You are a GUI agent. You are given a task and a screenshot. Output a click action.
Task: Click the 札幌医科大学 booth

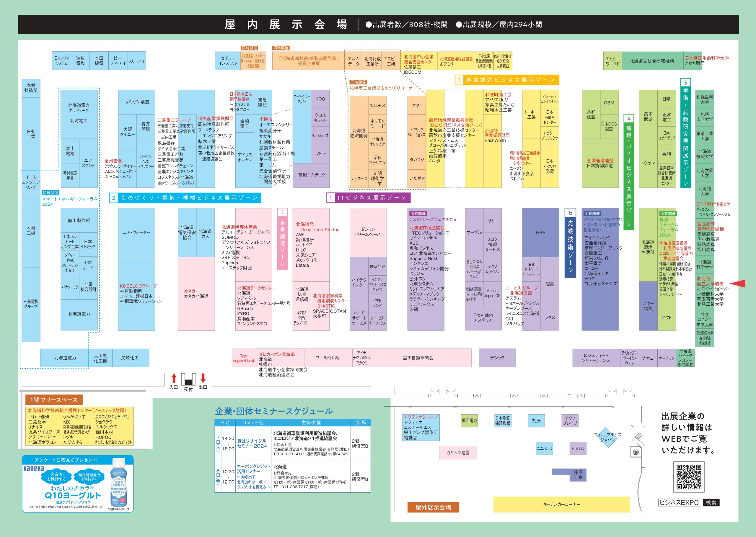[x=704, y=99]
